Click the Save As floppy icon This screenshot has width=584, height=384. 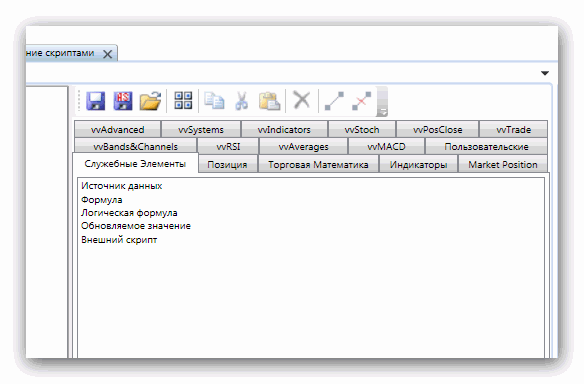point(123,101)
